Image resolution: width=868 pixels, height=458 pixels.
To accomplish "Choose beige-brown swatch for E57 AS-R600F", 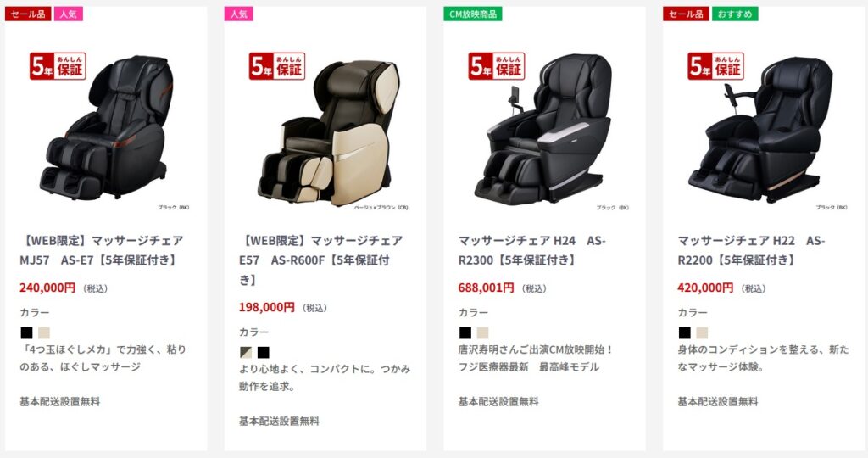I will point(246,352).
